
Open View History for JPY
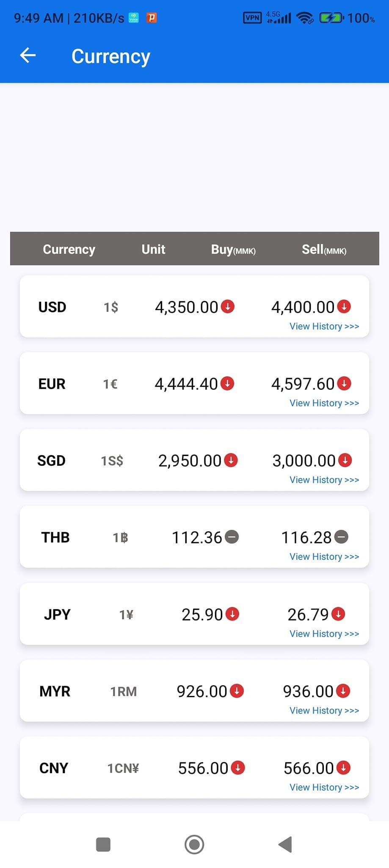[x=324, y=634]
